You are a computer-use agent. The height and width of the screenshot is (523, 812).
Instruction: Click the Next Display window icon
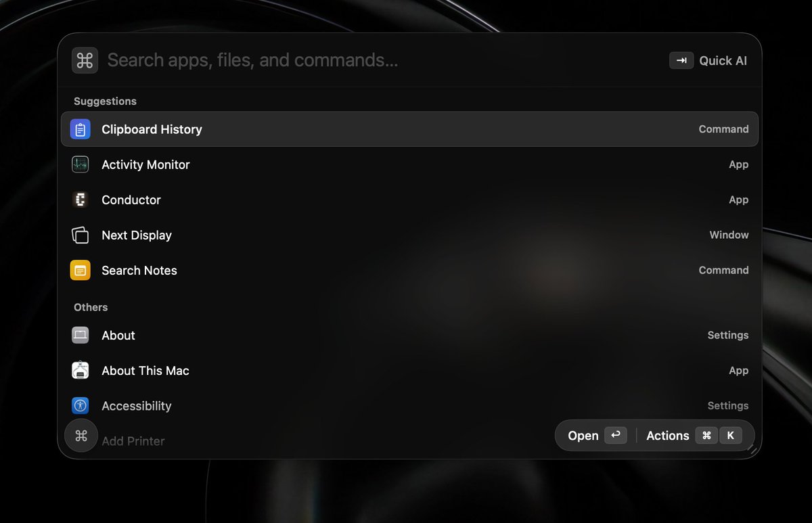point(81,235)
